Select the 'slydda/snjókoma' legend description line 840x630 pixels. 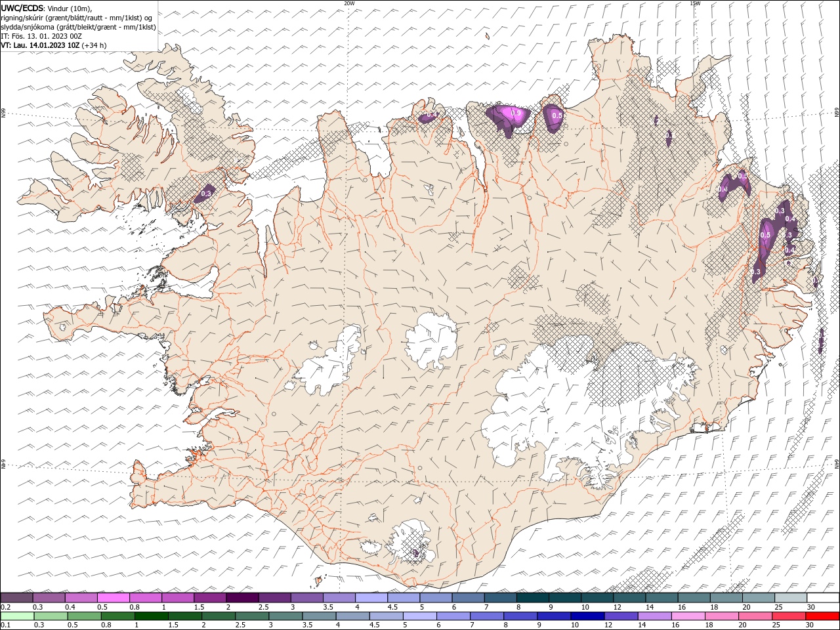pos(79,27)
